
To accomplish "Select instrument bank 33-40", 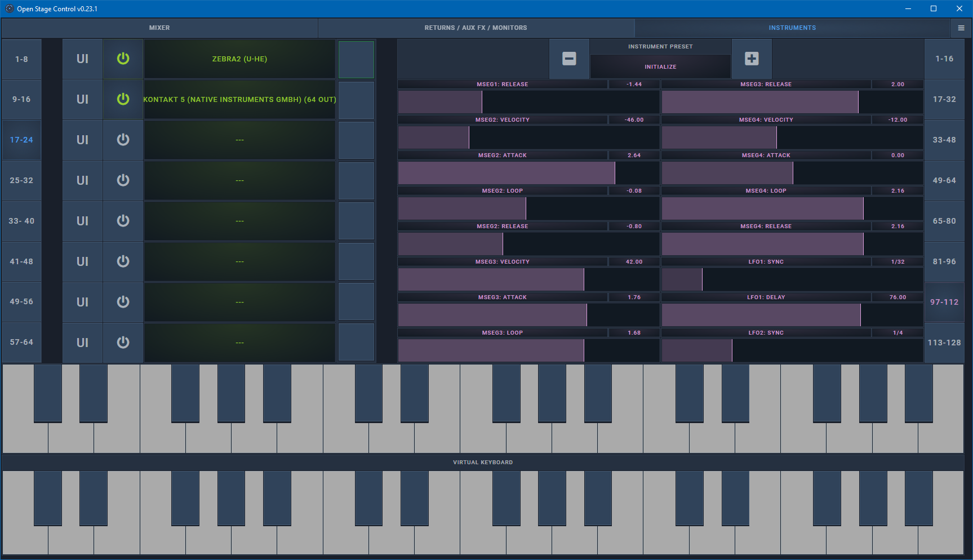I will click(x=21, y=221).
